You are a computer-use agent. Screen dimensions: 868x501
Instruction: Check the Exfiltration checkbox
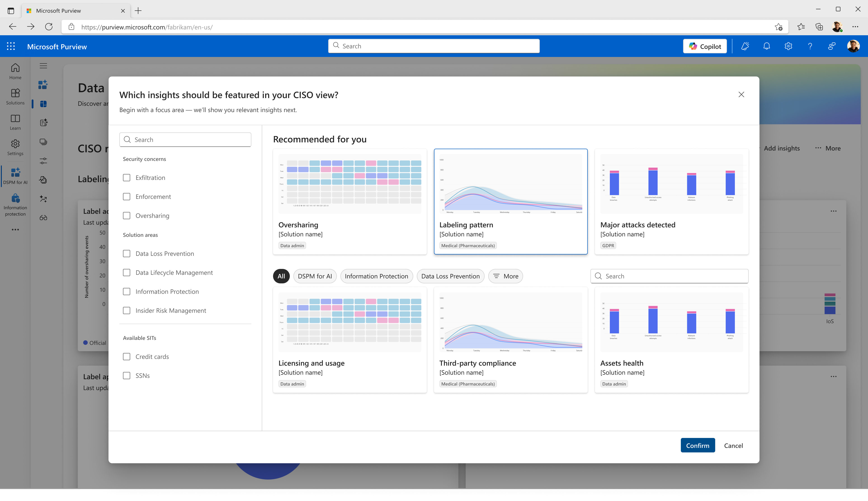pyautogui.click(x=127, y=178)
